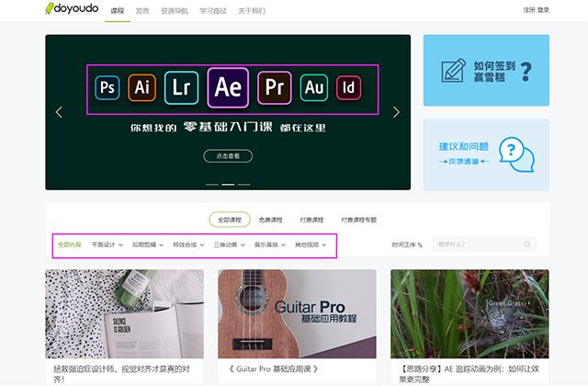Expand the 特效合成 category dropdown
588x386 pixels.
tap(188, 244)
